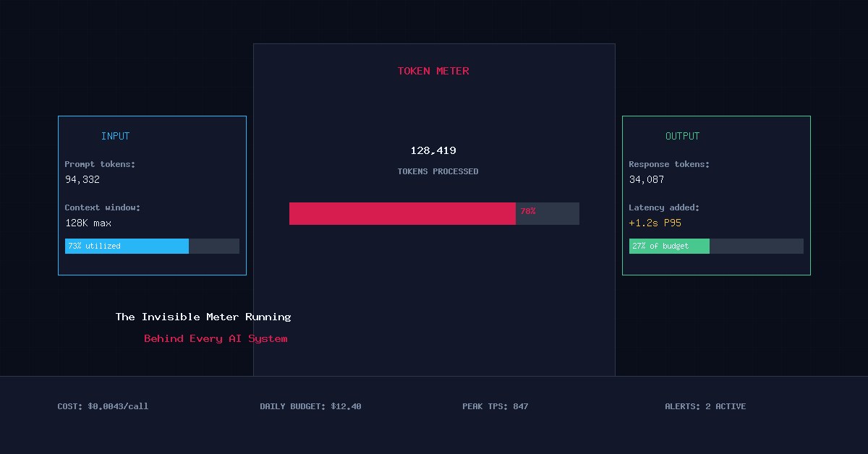Open ALERTS: 2 ACTIVE in footer
Image resolution: width=868 pixels, height=454 pixels.
click(x=705, y=406)
